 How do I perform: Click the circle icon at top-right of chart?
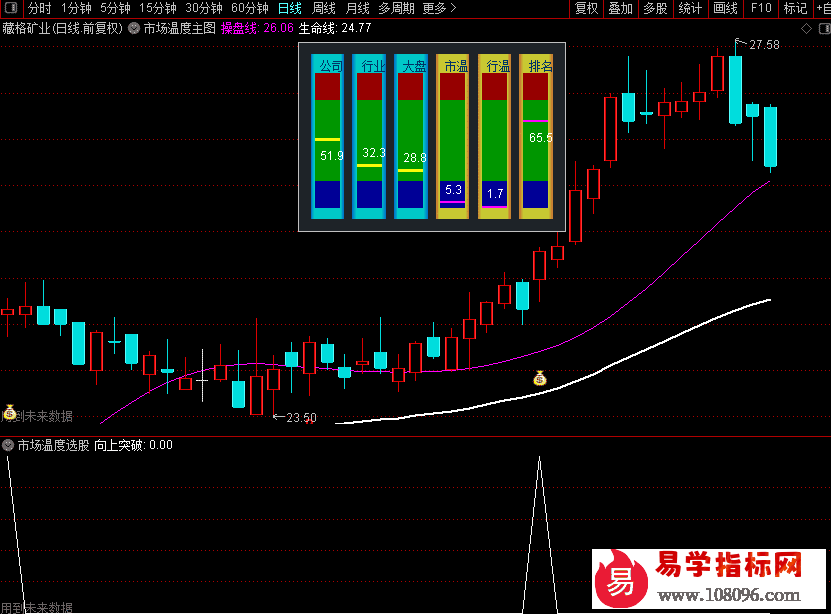[x=821, y=28]
